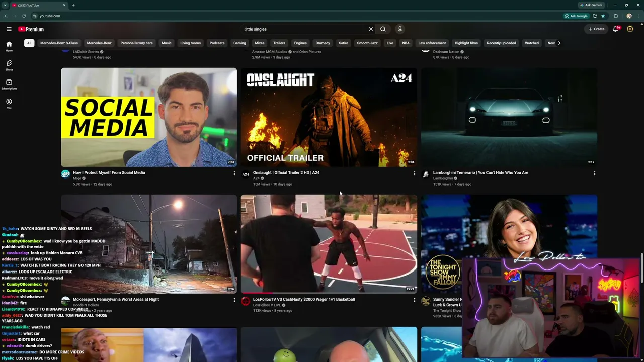Clear the search box text

coord(371,29)
